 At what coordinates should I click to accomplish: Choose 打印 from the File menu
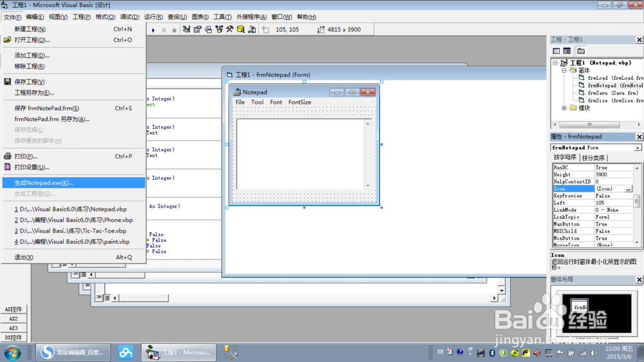(x=73, y=157)
